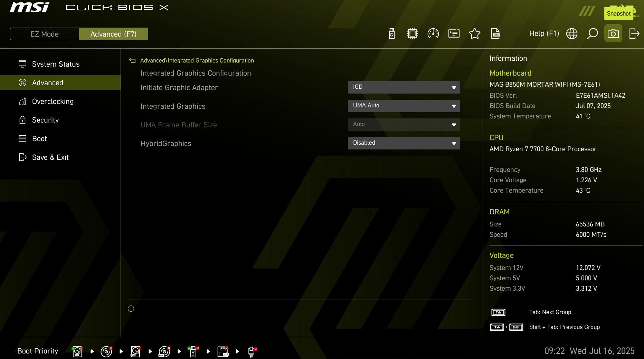Screen dimensions: 644x359
Task: Click BIOS version E7E61AMSI.1A42
Action: tap(600, 96)
